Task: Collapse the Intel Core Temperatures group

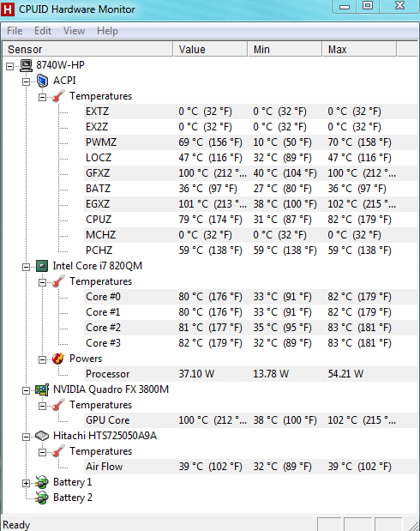Action: click(42, 282)
